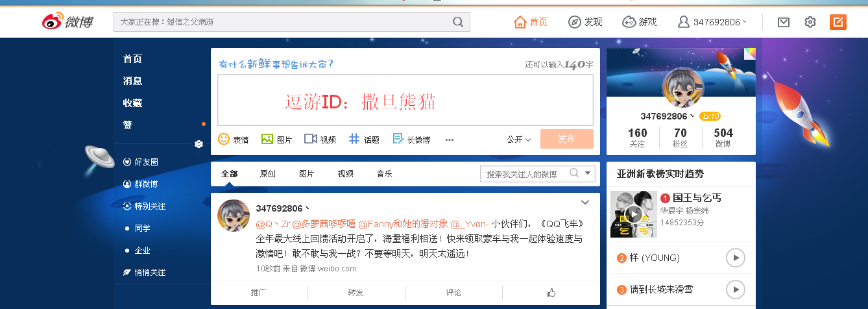Switch to 图片 feed tab
This screenshot has width=868, height=309.
pyautogui.click(x=306, y=174)
